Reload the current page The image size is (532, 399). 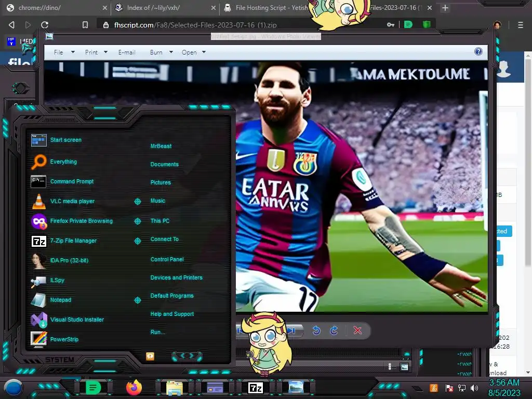[x=45, y=25]
